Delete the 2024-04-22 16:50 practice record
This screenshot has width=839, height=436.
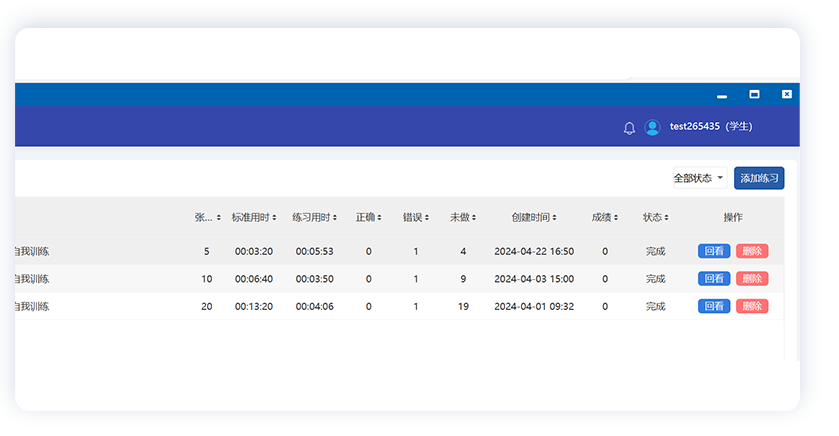click(x=752, y=251)
